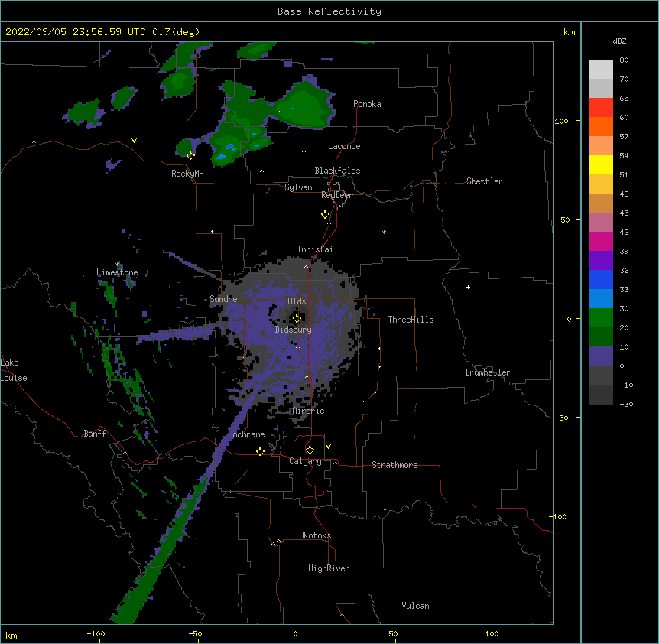659x644 pixels.
Task: Click the yellow diamond marker south of RedDeer
Action: pyautogui.click(x=326, y=215)
